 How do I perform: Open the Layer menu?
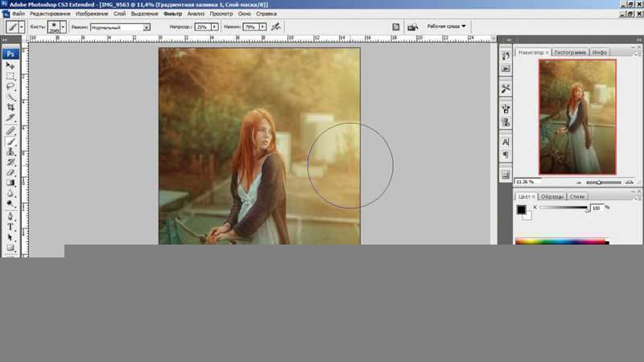click(x=119, y=14)
